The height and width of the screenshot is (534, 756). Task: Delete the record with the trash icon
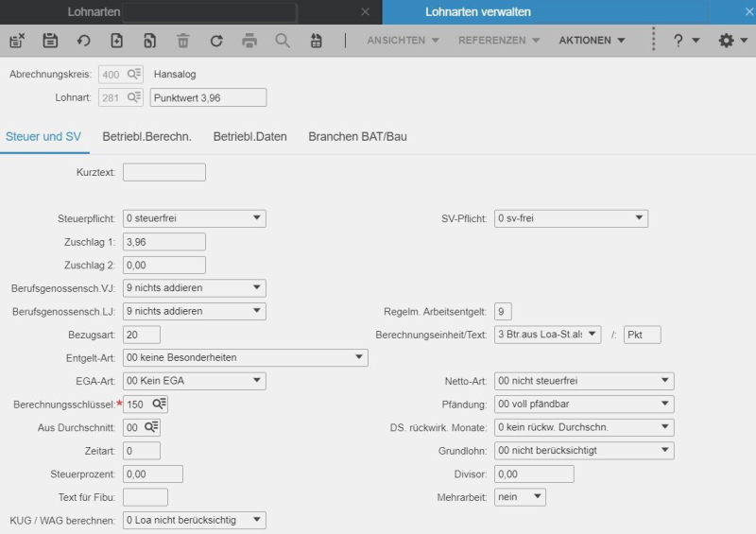tap(183, 41)
